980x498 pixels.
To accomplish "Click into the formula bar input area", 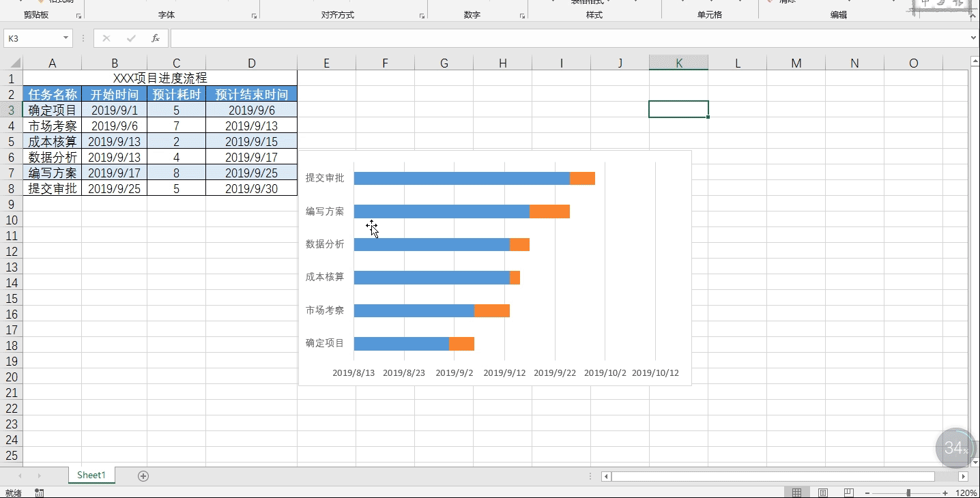I will [570, 38].
